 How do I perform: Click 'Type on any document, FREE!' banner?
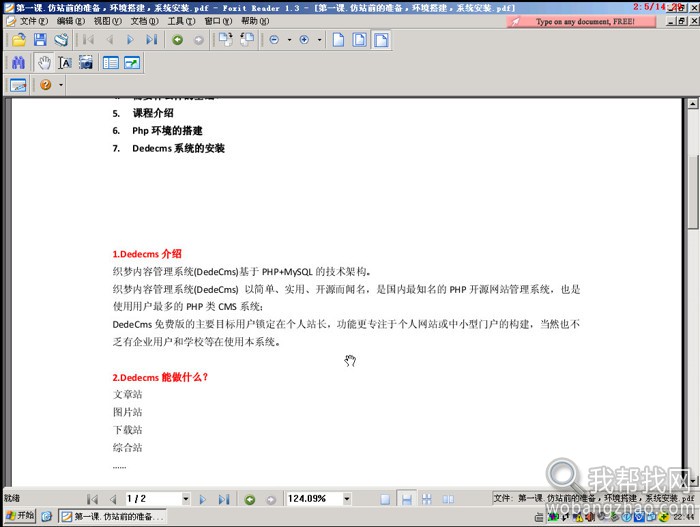click(581, 21)
